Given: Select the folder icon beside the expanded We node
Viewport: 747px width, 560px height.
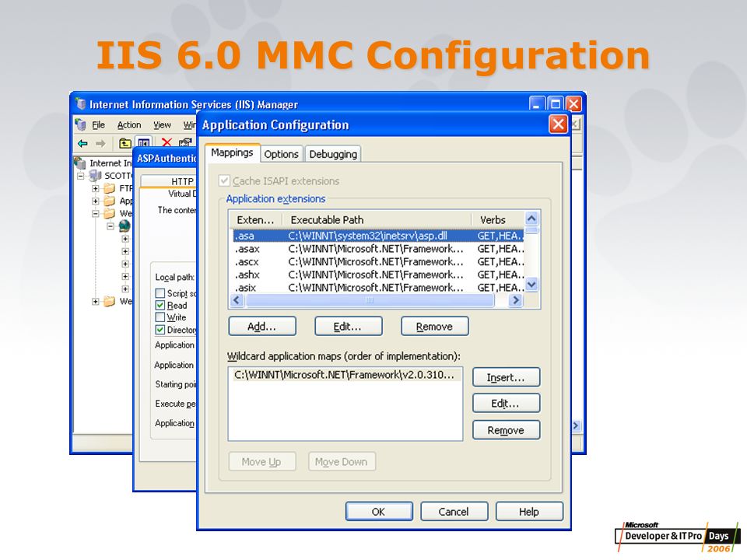Looking at the screenshot, I should pyautogui.click(x=110, y=213).
